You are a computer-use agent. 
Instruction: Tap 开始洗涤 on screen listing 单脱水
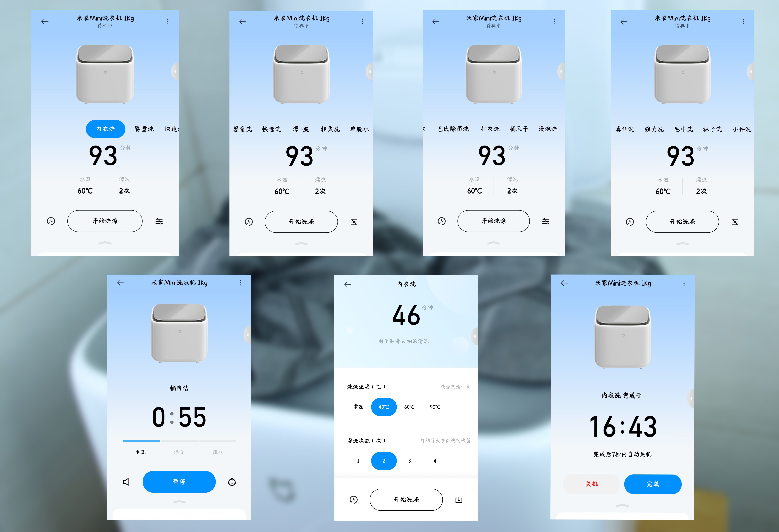[x=301, y=222]
